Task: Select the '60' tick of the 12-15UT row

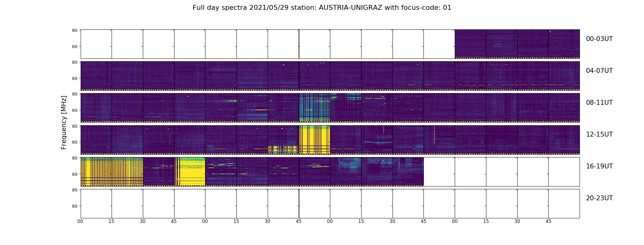Action: [x=75, y=142]
